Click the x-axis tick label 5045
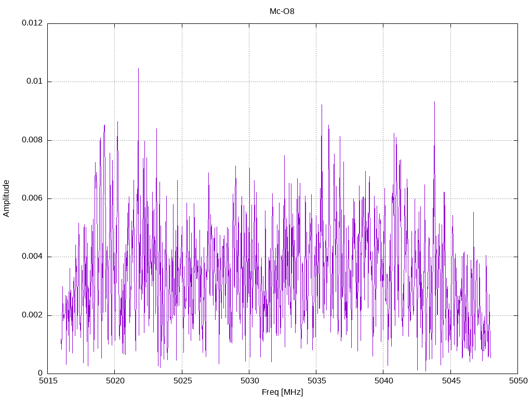This screenshot has height=399, width=532. pyautogui.click(x=451, y=381)
